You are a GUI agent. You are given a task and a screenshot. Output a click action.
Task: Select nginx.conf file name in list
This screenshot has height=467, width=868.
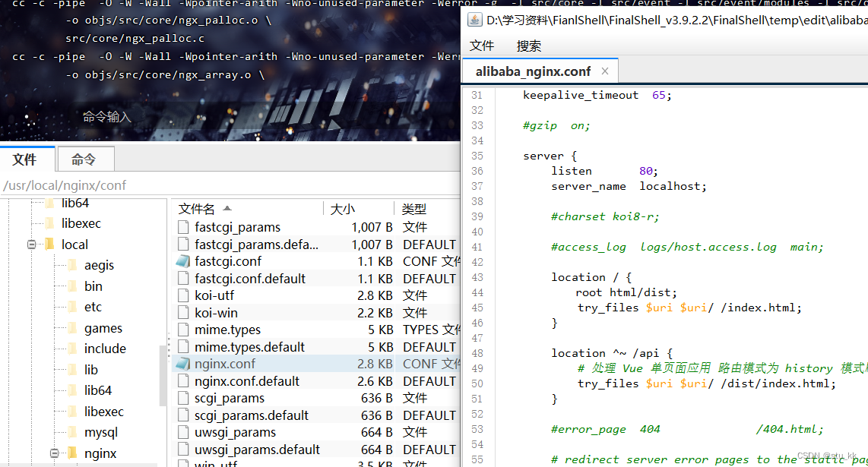[225, 364]
